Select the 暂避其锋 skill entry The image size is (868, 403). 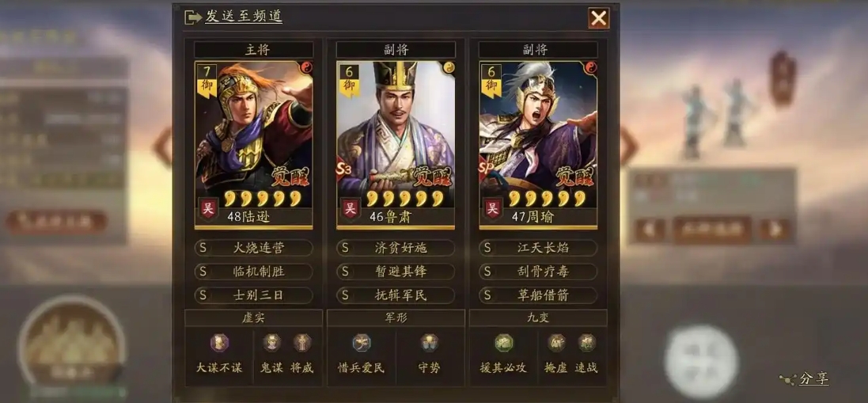(396, 272)
